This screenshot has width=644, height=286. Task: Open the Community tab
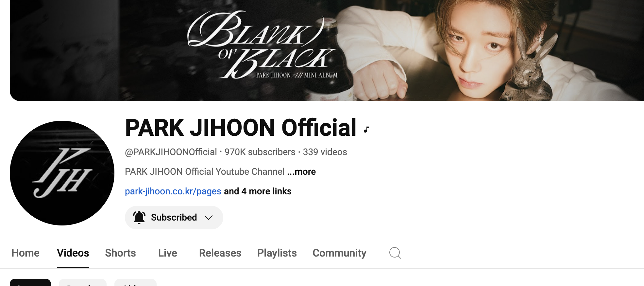point(339,253)
